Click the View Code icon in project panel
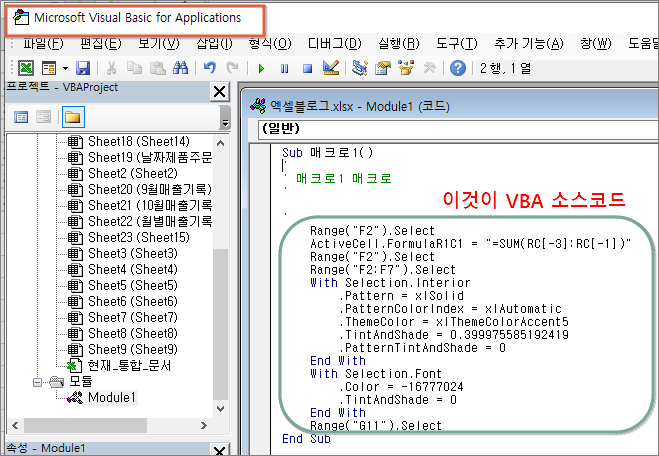 (x=21, y=117)
